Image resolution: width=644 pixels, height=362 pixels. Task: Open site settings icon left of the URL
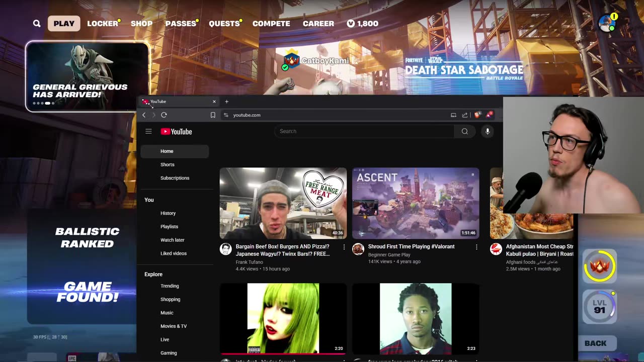[226, 115]
